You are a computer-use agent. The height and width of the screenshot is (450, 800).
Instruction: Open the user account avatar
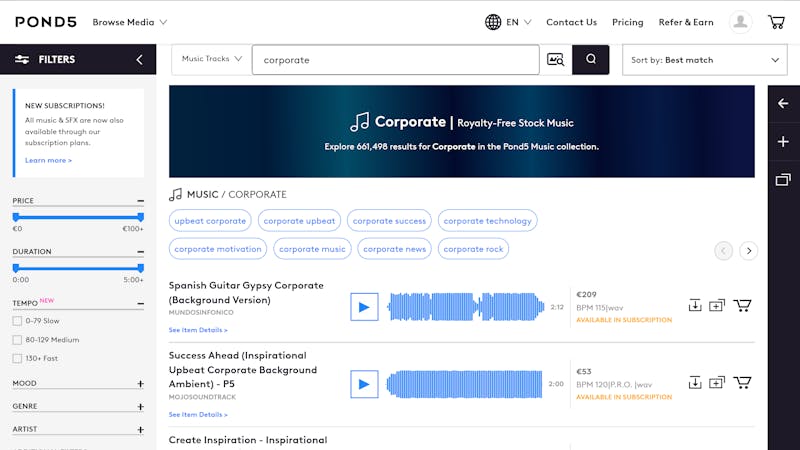(740, 22)
